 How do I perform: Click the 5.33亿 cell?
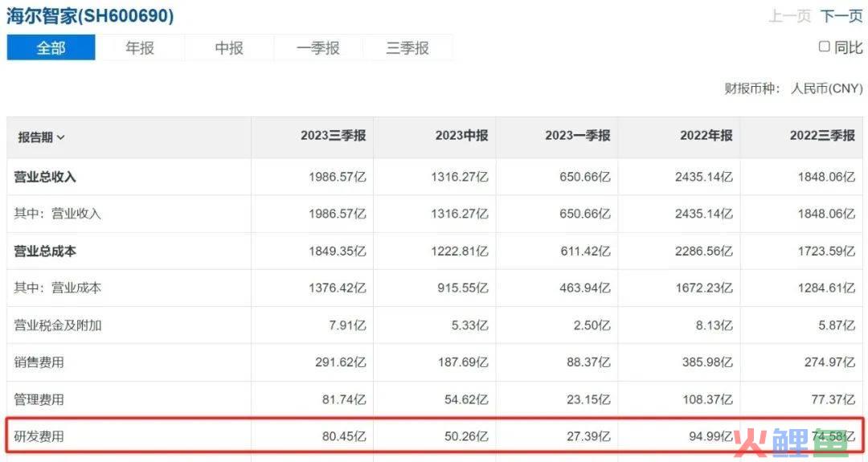tap(470, 325)
